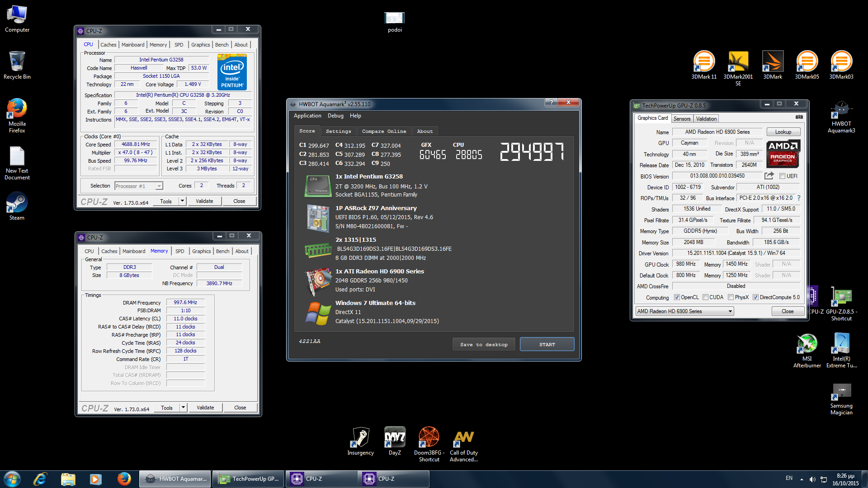This screenshot has width=868, height=488.
Task: Click the GPU-Z screenshot camera icon
Action: tap(799, 117)
